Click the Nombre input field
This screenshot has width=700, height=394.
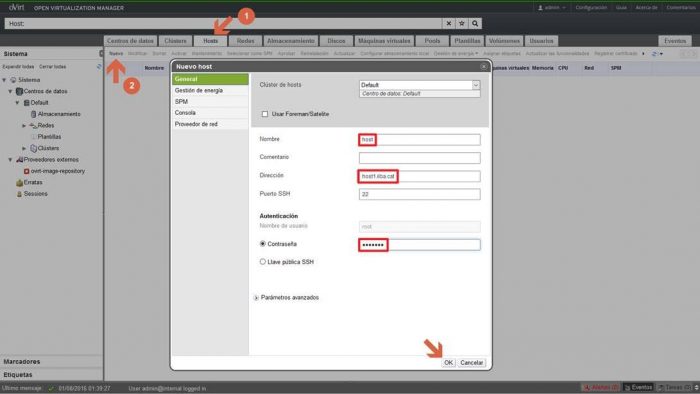coord(420,140)
